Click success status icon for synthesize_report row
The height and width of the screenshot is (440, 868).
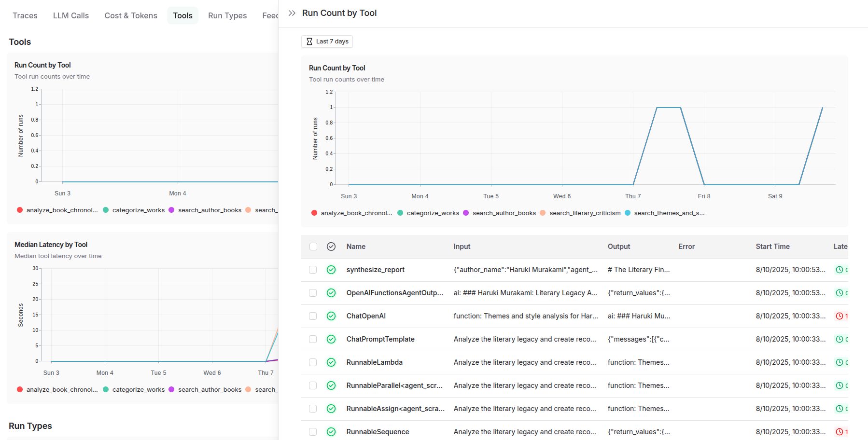[331, 270]
